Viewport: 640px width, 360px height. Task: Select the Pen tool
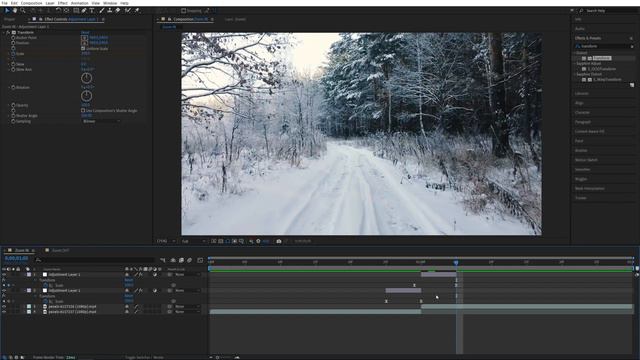[84, 10]
